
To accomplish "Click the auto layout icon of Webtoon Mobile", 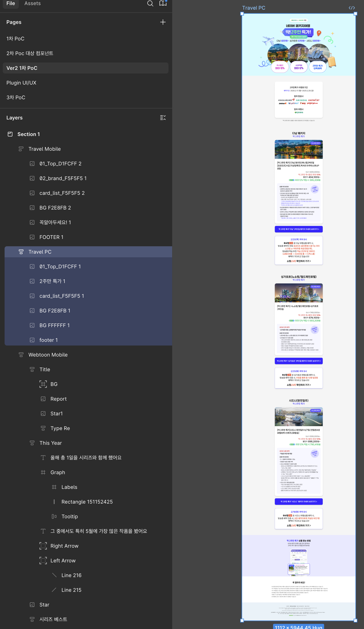I will (x=21, y=355).
